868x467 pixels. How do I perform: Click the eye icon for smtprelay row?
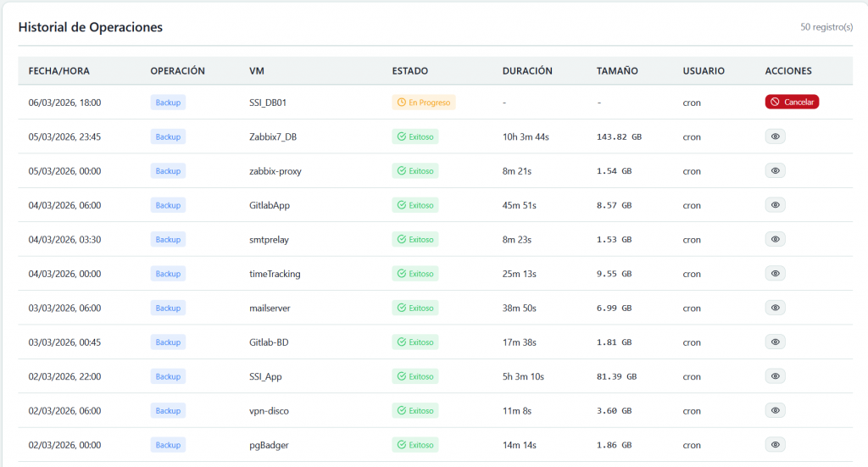pos(775,239)
